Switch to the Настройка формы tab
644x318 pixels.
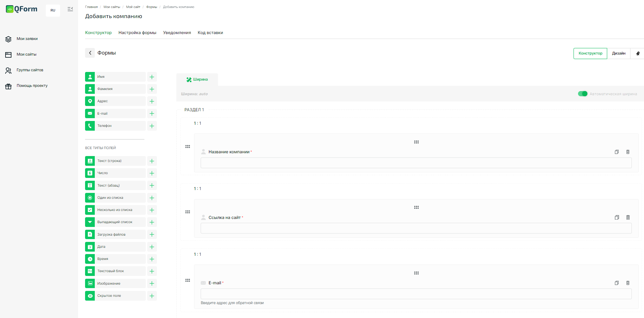[x=137, y=33]
